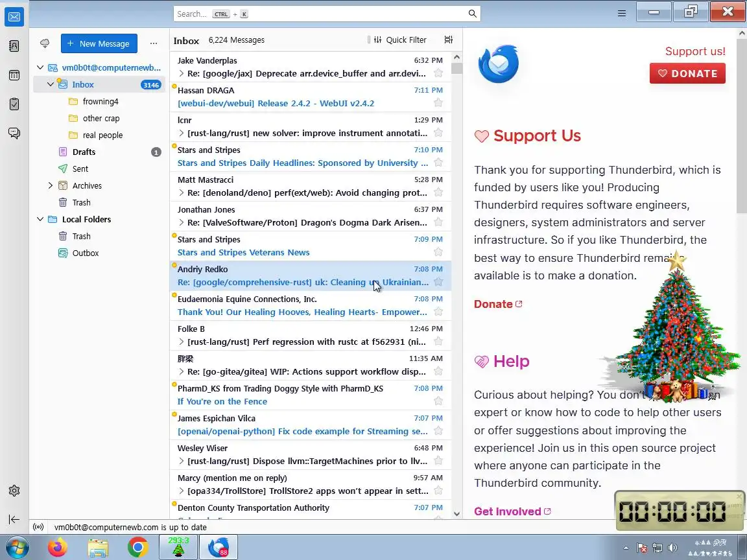Viewport: 747px width, 560px height.
Task: Star the Andriy Redko message
Action: click(438, 282)
